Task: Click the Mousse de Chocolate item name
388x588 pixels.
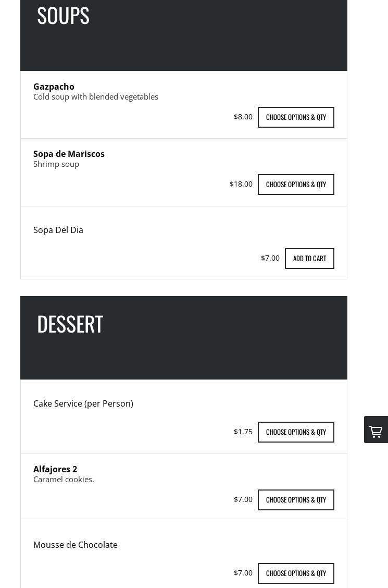Action: point(76,545)
